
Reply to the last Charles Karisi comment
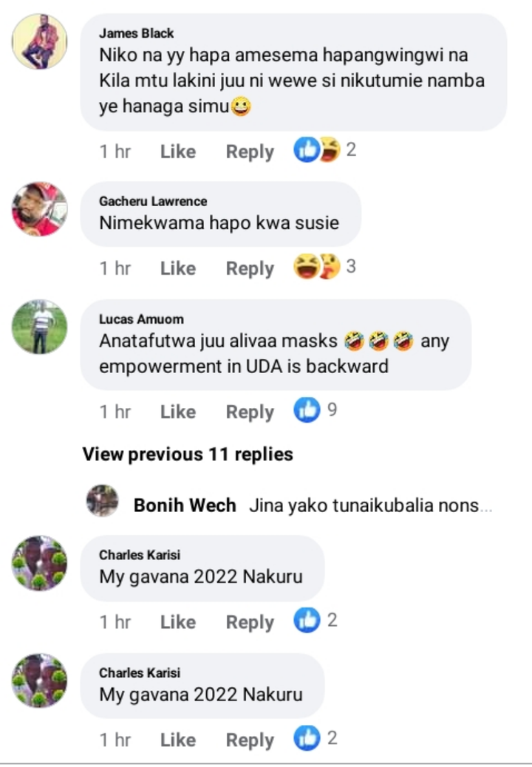pyautogui.click(x=250, y=740)
